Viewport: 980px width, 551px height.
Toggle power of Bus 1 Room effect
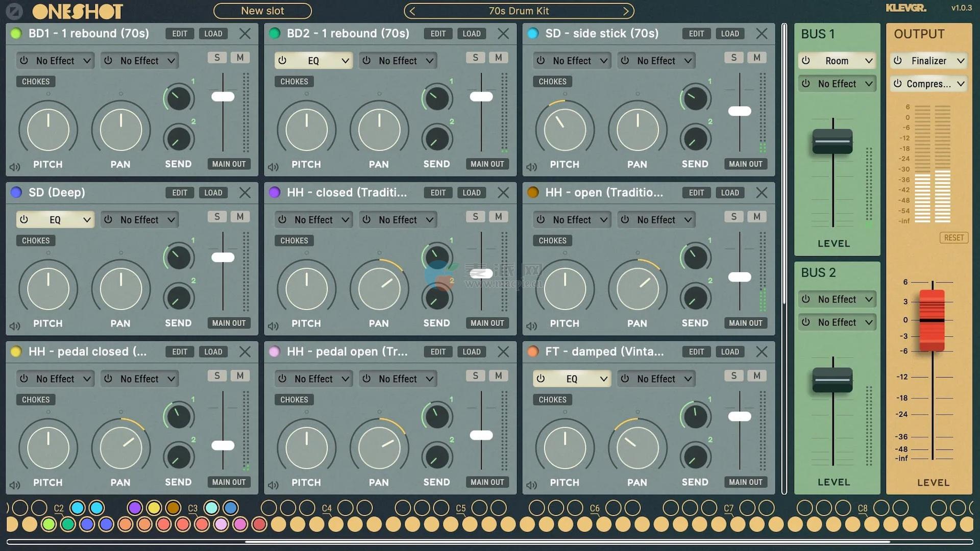(x=806, y=61)
